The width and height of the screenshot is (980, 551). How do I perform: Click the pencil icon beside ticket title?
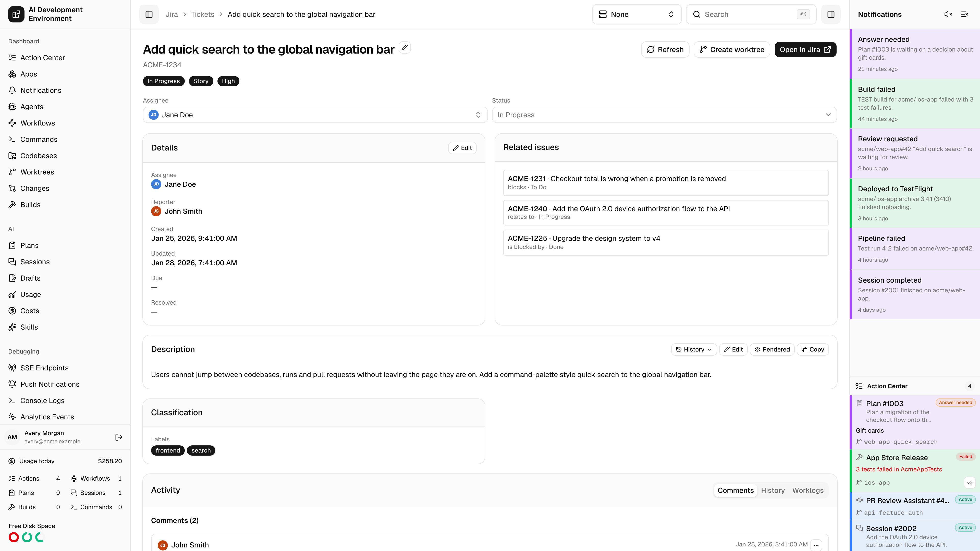click(405, 47)
